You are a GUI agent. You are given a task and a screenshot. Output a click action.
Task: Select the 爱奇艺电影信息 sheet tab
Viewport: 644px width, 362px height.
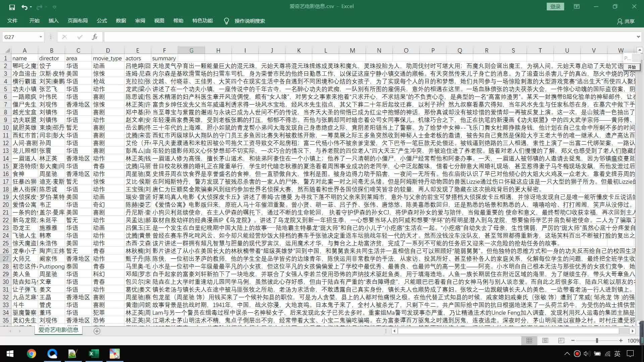(58, 330)
